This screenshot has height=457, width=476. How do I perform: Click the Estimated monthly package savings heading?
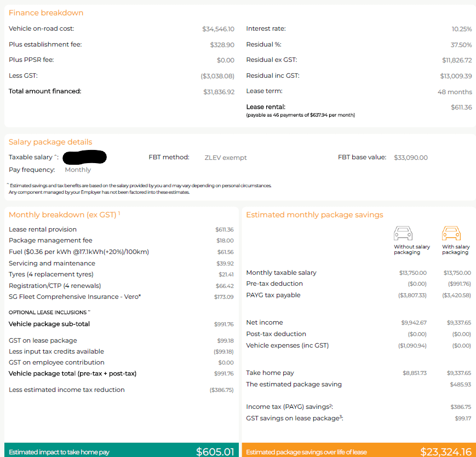(x=314, y=215)
